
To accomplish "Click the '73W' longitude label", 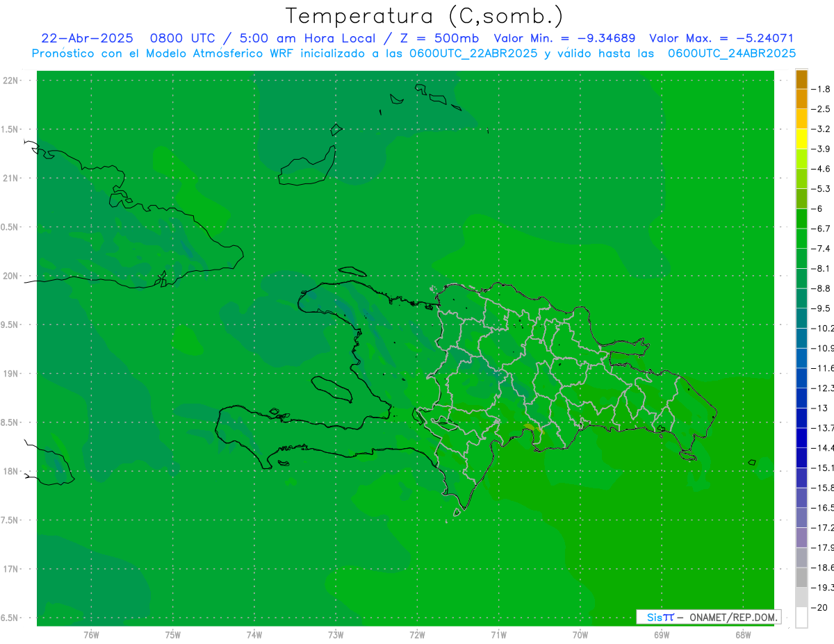I will (336, 634).
